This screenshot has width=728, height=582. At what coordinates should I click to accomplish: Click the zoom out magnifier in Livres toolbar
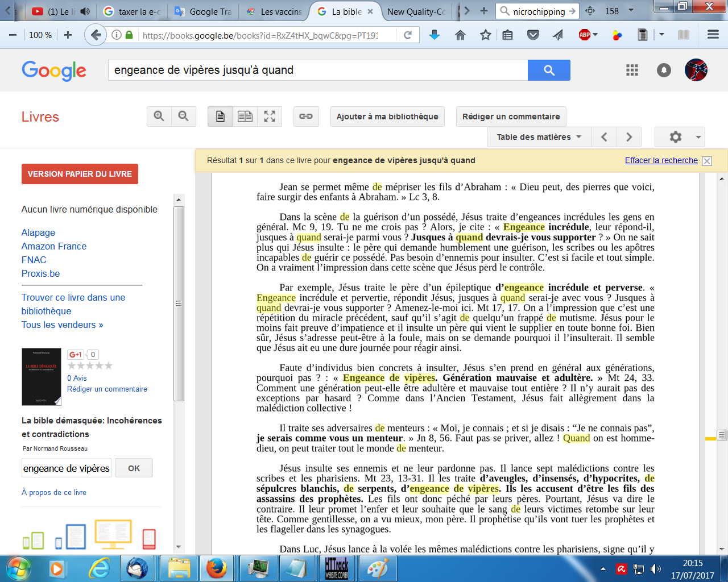[184, 117]
